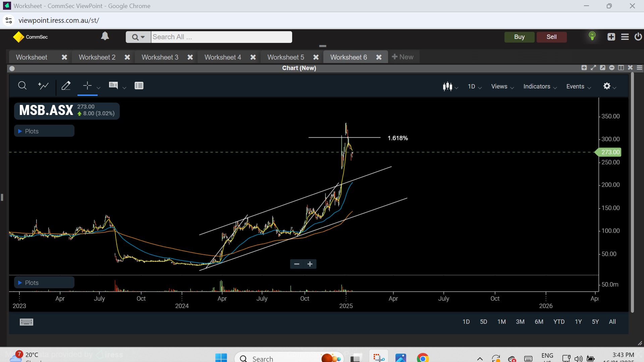Expand the chart type dropdown arrow
The width and height of the screenshot is (644, 362).
(x=456, y=88)
